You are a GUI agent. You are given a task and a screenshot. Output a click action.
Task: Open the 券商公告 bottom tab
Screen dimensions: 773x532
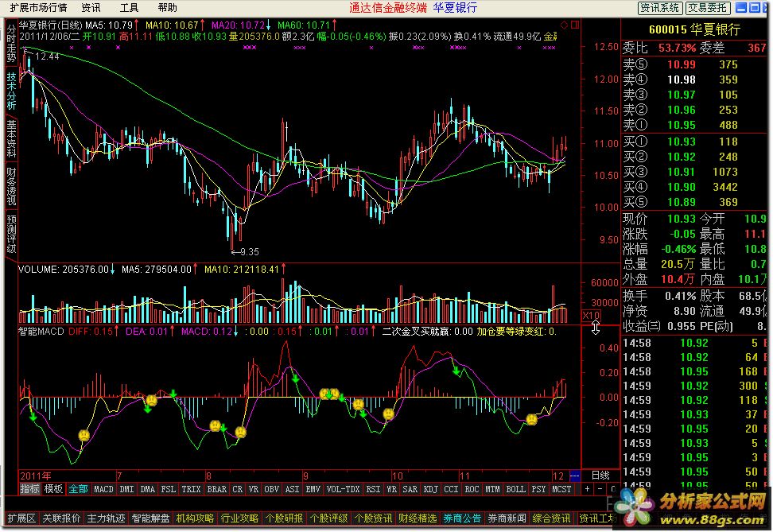coord(462,518)
